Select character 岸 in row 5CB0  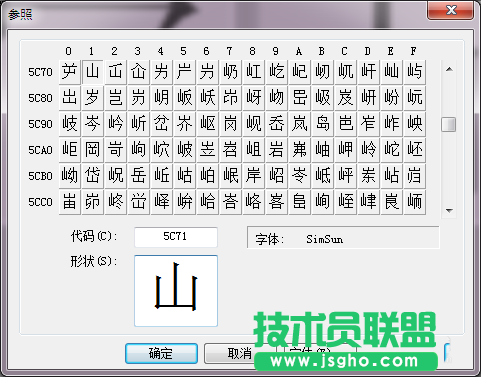click(x=253, y=176)
